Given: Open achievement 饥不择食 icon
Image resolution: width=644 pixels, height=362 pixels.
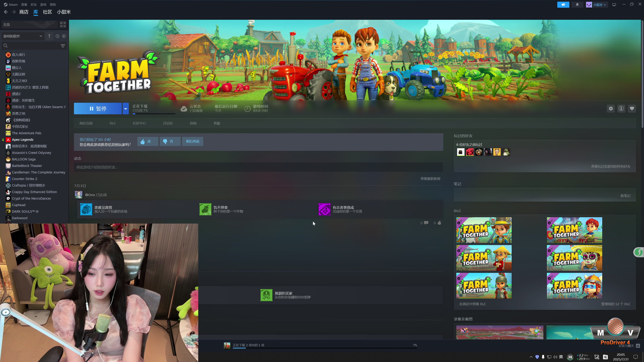Looking at the screenshot, I should 205,209.
